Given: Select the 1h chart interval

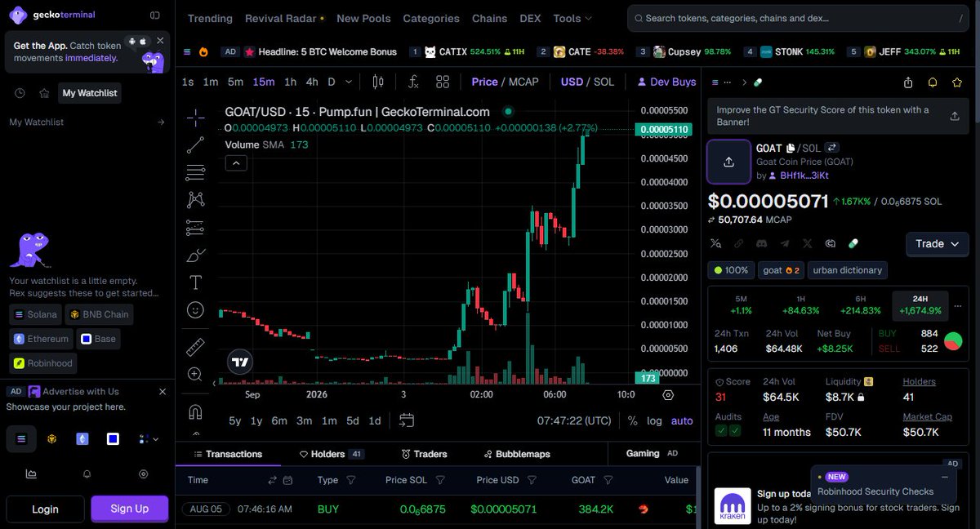Looking at the screenshot, I should click(x=290, y=82).
